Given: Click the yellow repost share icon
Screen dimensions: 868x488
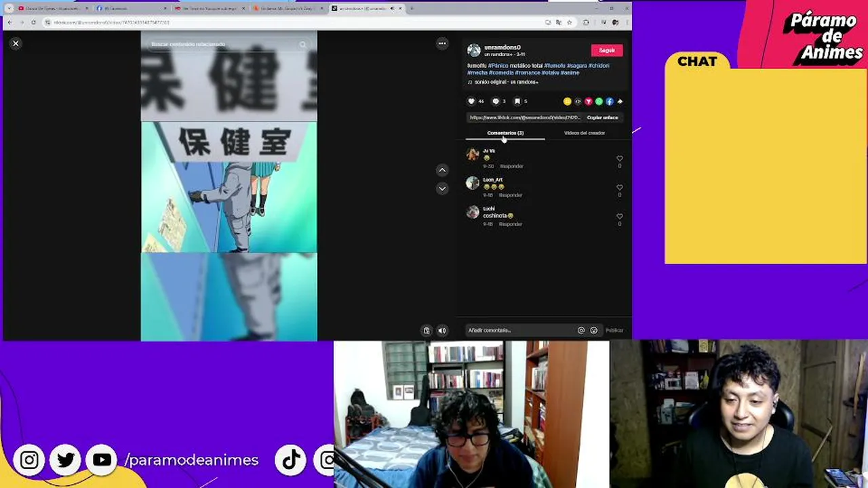Looking at the screenshot, I should (568, 102).
